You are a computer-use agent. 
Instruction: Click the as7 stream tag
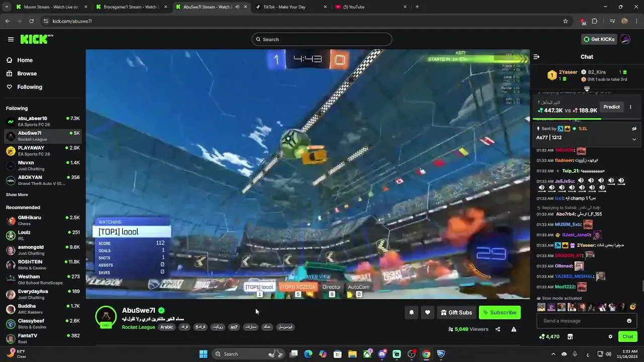(x=234, y=327)
